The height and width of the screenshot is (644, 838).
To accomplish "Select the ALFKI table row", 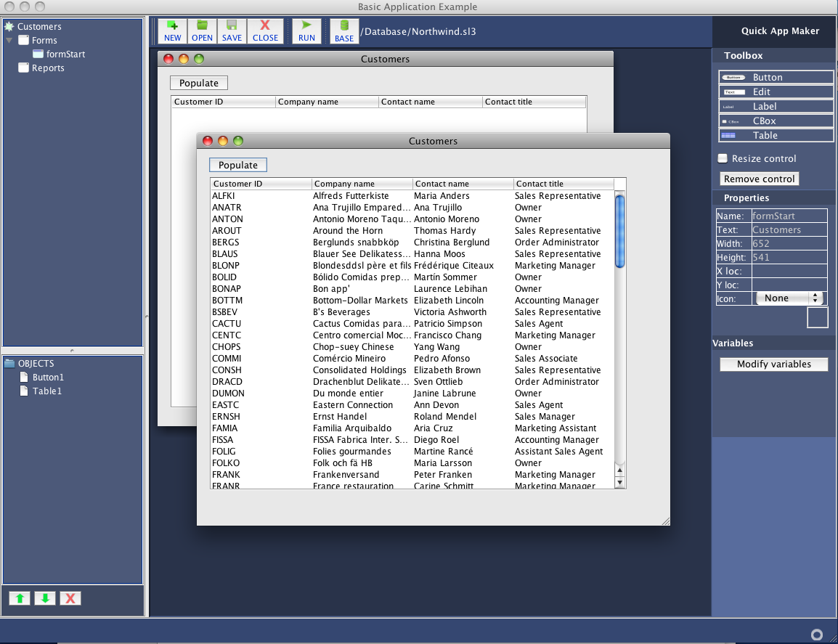I will pyautogui.click(x=412, y=196).
